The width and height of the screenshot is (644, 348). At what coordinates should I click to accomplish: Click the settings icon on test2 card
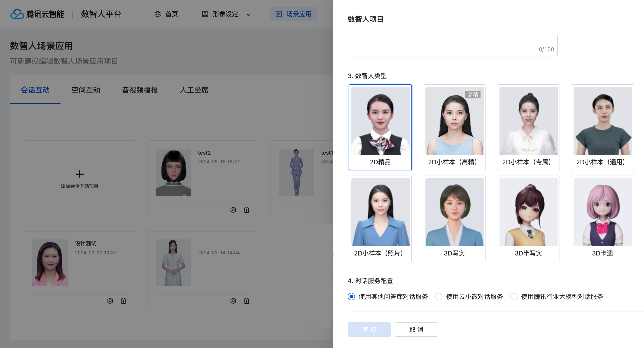point(233,210)
